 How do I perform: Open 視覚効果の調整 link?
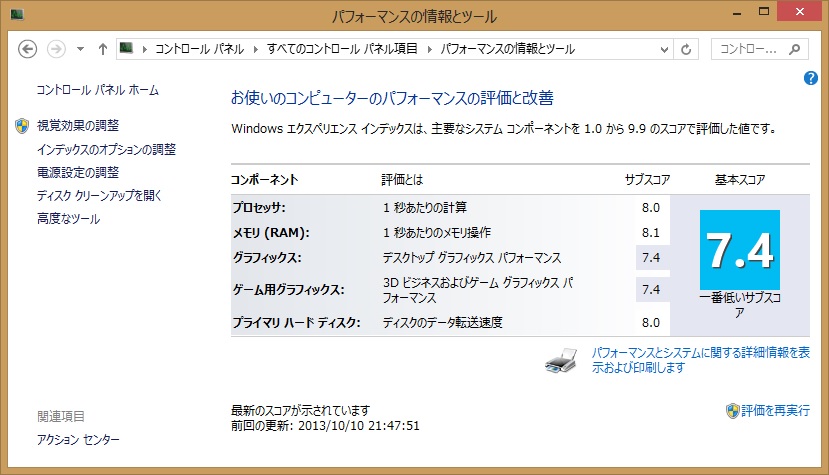point(78,126)
